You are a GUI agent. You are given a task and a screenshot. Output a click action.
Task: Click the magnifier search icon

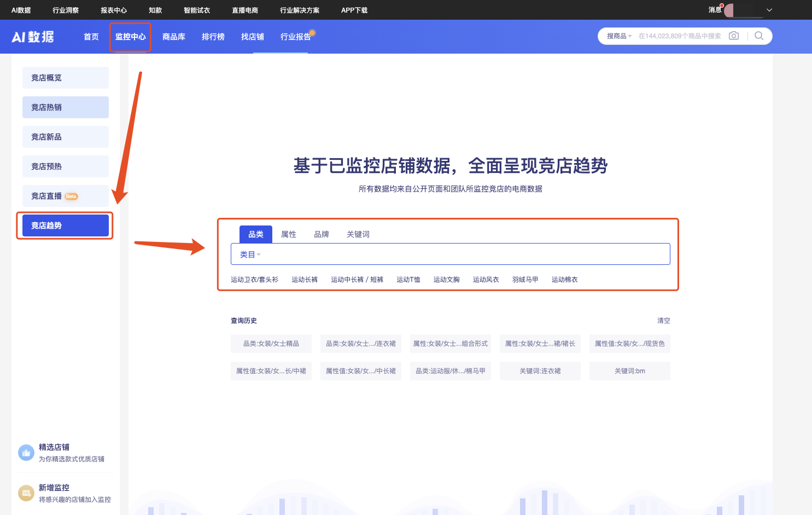pos(759,36)
